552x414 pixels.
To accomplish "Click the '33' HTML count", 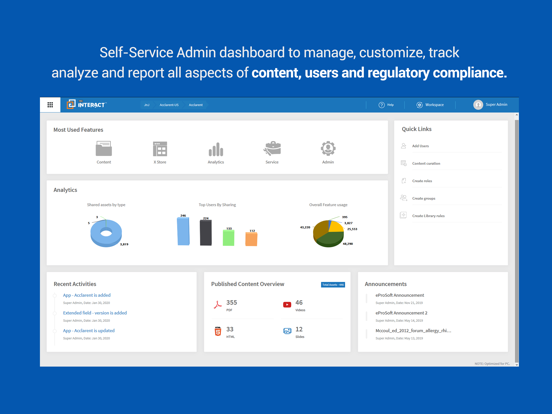I will pyautogui.click(x=230, y=329).
